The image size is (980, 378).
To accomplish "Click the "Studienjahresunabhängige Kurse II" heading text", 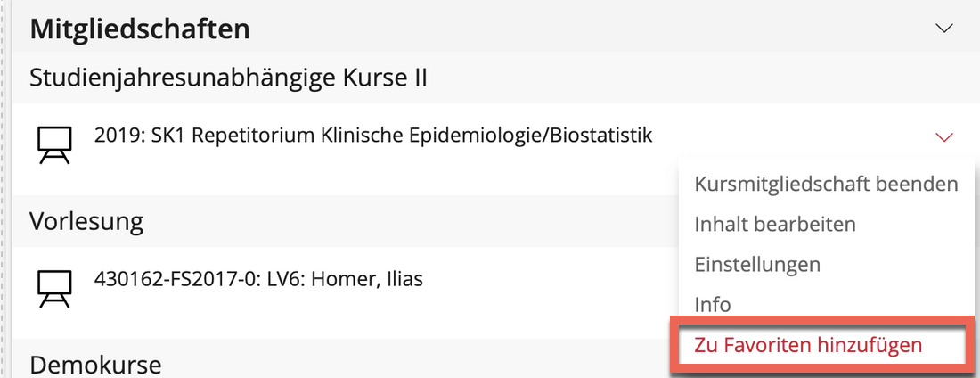I will pyautogui.click(x=229, y=78).
